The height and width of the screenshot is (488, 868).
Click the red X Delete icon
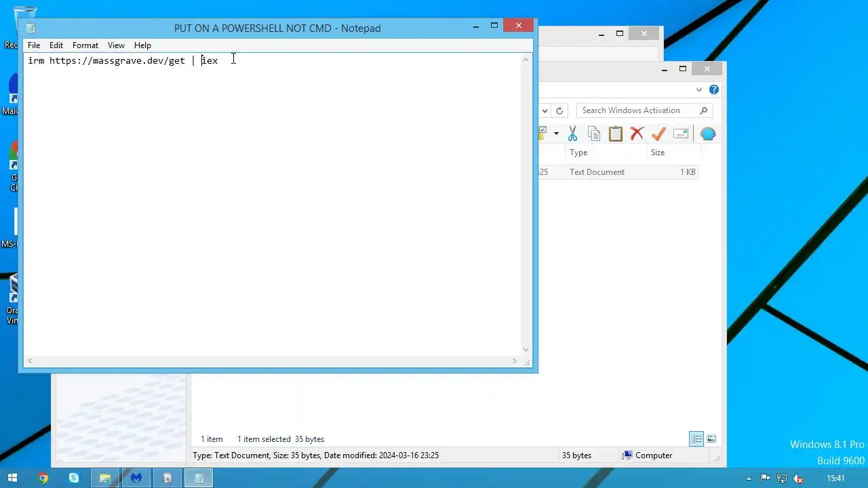click(637, 134)
